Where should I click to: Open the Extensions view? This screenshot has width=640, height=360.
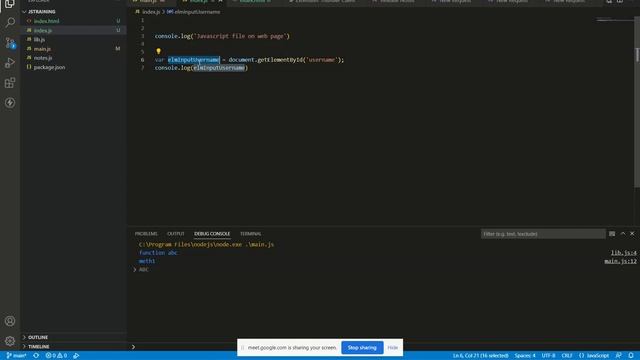coord(10,82)
